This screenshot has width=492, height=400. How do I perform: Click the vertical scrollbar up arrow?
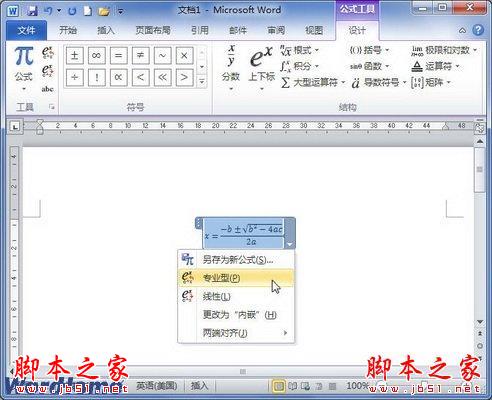coord(480,141)
